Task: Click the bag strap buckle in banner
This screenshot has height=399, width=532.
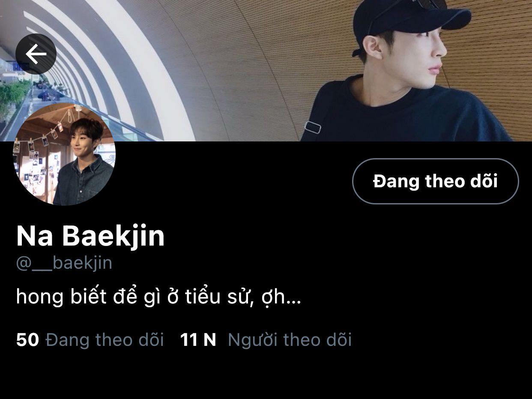Action: [x=313, y=127]
